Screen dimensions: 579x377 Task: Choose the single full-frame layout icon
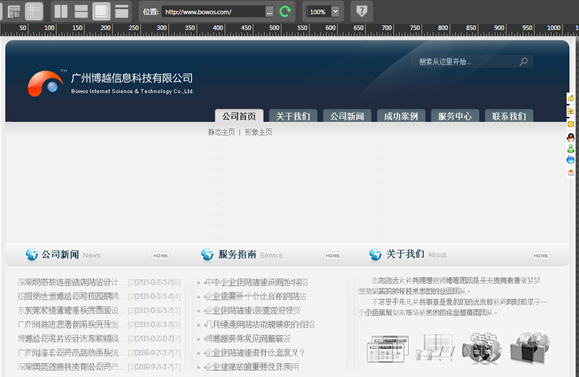(x=101, y=11)
